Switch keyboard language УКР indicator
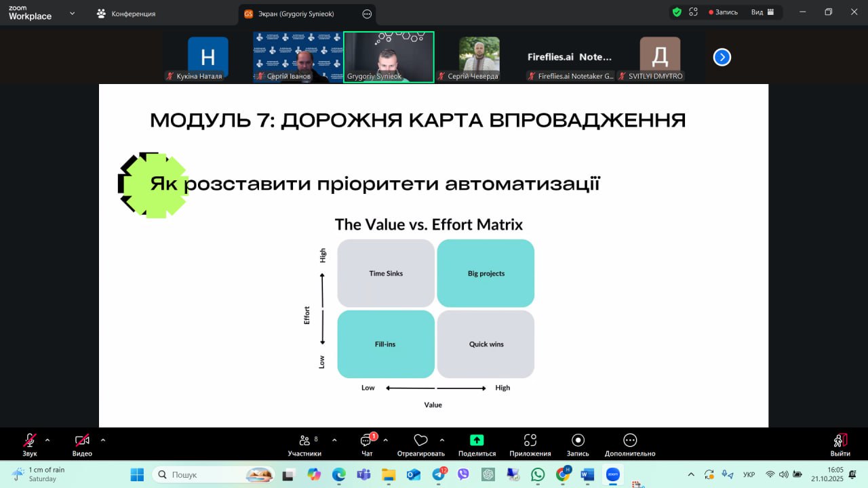 (749, 474)
